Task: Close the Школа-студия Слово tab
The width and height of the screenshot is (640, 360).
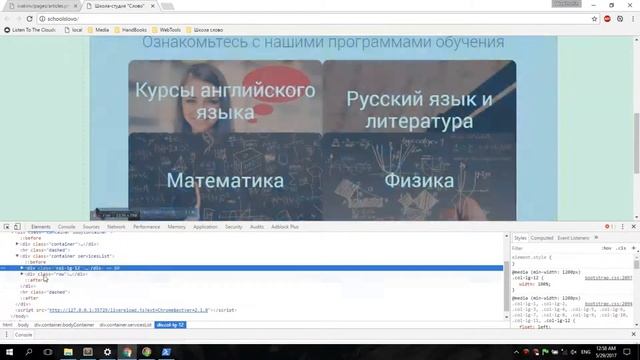Action: 153,6
